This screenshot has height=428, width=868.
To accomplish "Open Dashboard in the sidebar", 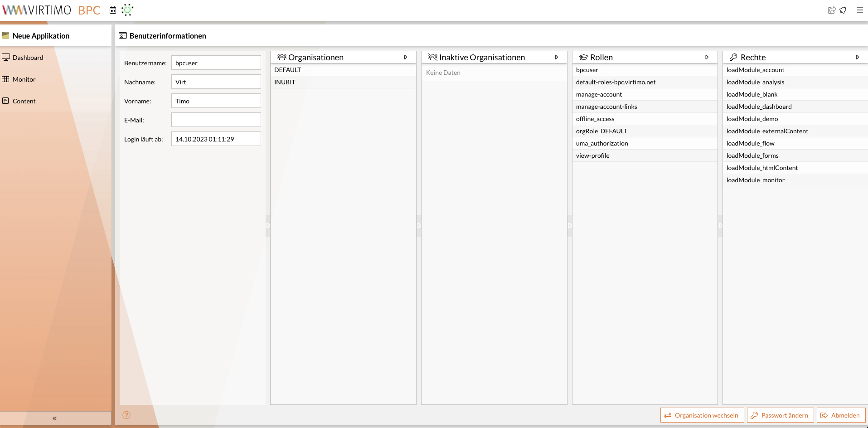I will (x=28, y=58).
